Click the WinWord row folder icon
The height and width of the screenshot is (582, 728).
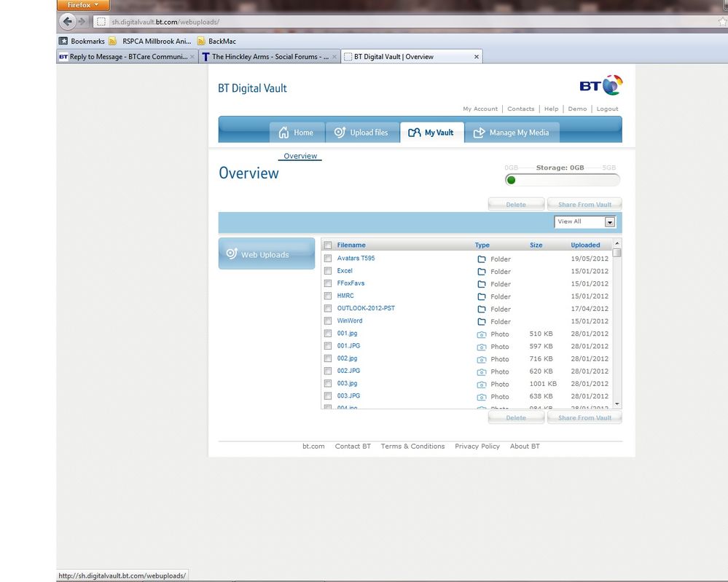482,322
